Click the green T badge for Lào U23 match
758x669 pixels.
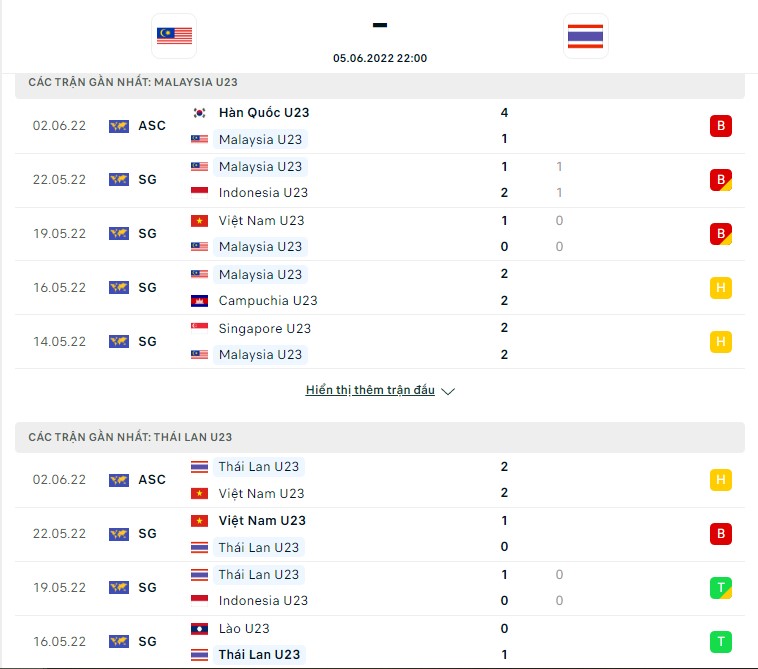720,641
